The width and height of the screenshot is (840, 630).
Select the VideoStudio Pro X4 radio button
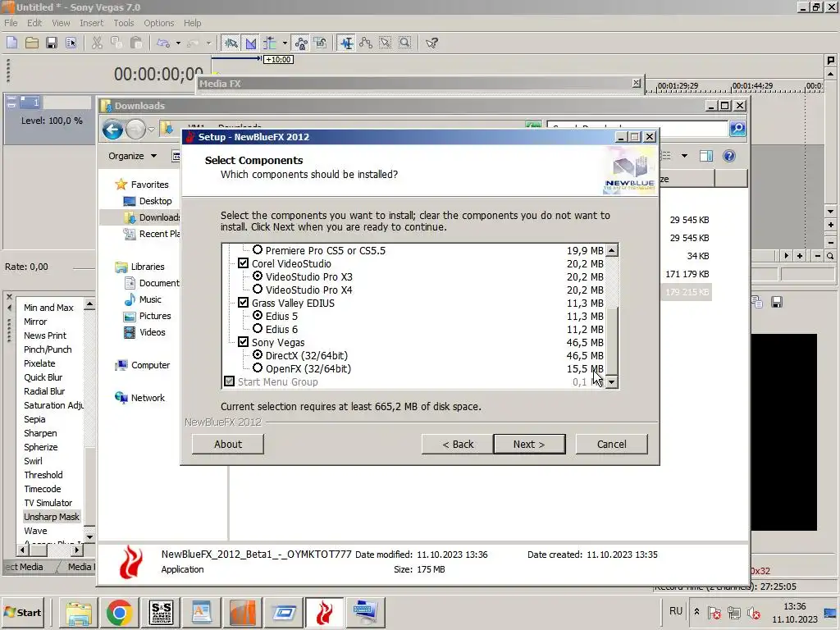[x=258, y=290]
